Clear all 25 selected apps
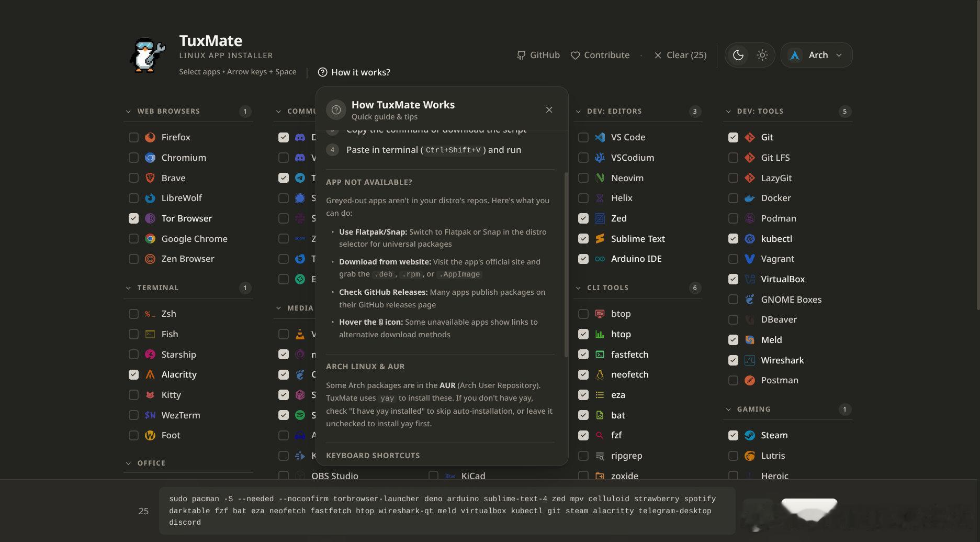Screen dimensions: 980x542 coord(680,55)
